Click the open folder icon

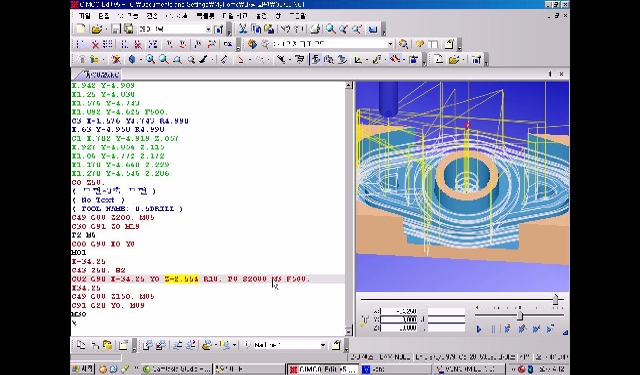(x=97, y=29)
